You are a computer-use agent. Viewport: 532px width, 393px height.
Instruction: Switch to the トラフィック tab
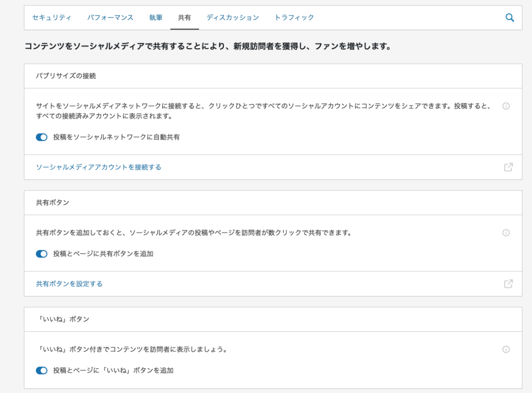pos(294,18)
